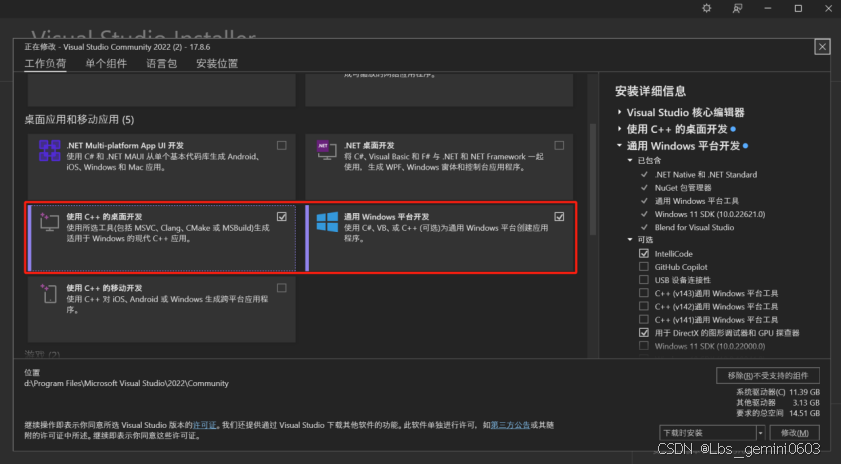
Task: Click the install path d:\Program Files text
Action: pos(126,383)
